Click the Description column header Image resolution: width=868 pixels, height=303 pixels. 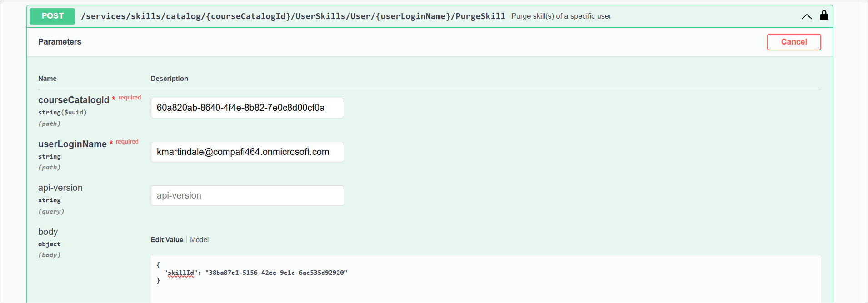tap(169, 79)
